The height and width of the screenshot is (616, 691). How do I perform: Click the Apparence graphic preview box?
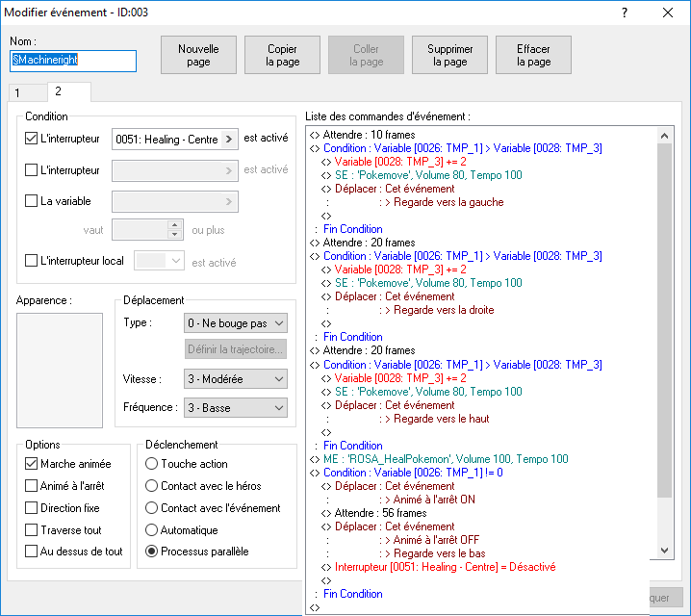pos(60,371)
